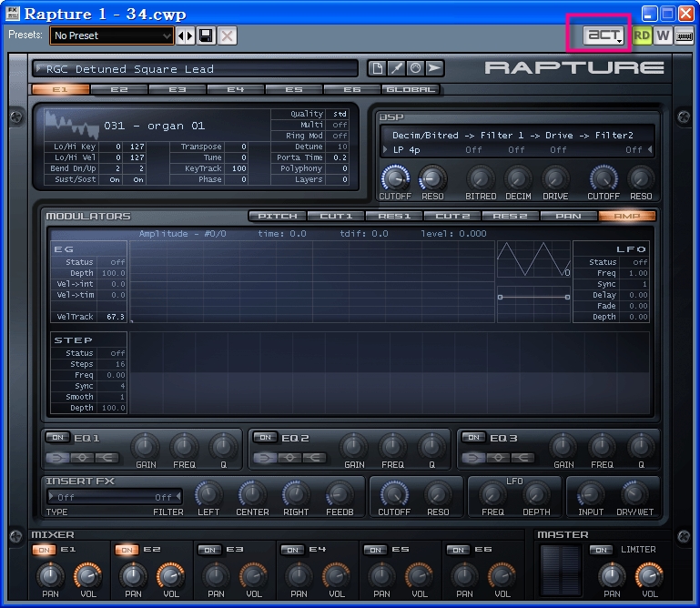
Task: Toggle mixer E2 ON button
Action: pos(127,550)
